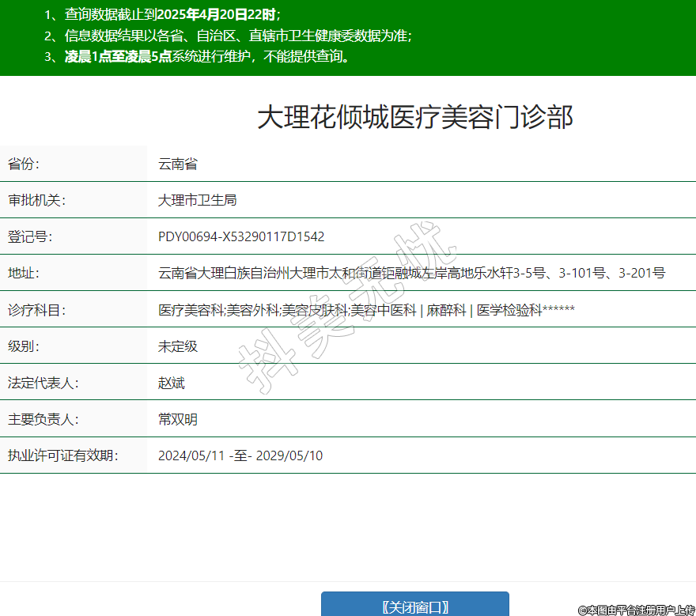Click the validity dates 2024/05/11 -至- 2029/05/10
The width and height of the screenshot is (696, 616).
point(240,455)
